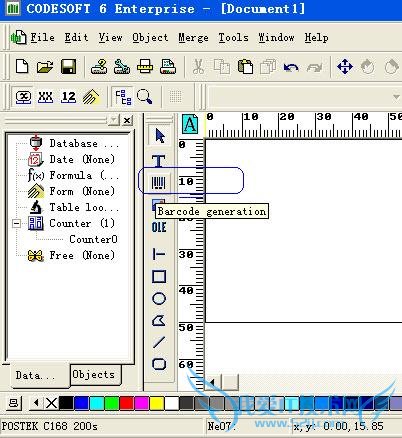The width and height of the screenshot is (402, 438).
Task: Choose the selection arrow tool
Action: point(160,135)
